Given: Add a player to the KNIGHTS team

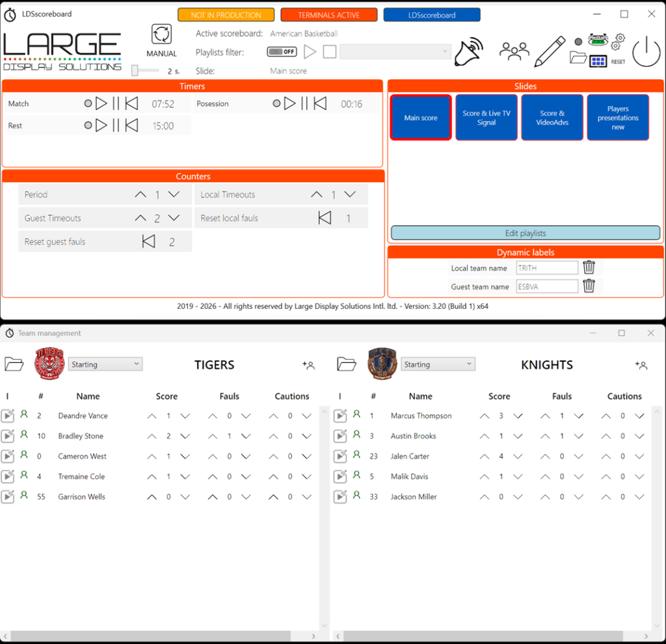Looking at the screenshot, I should 641,365.
